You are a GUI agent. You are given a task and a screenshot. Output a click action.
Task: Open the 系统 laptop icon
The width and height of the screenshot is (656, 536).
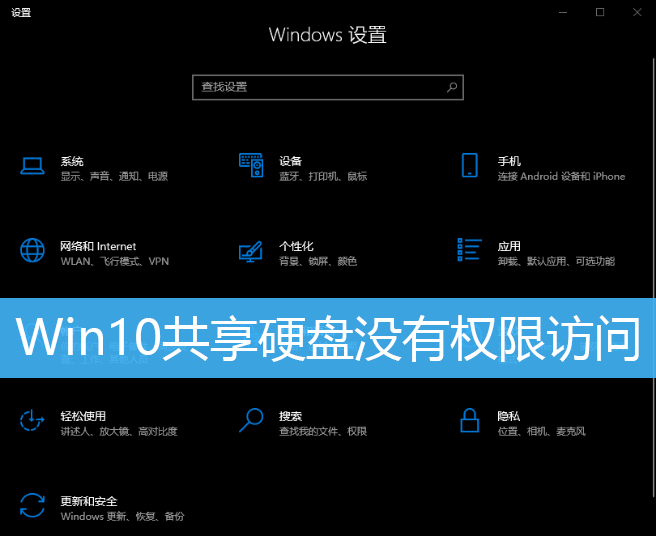pyautogui.click(x=32, y=166)
